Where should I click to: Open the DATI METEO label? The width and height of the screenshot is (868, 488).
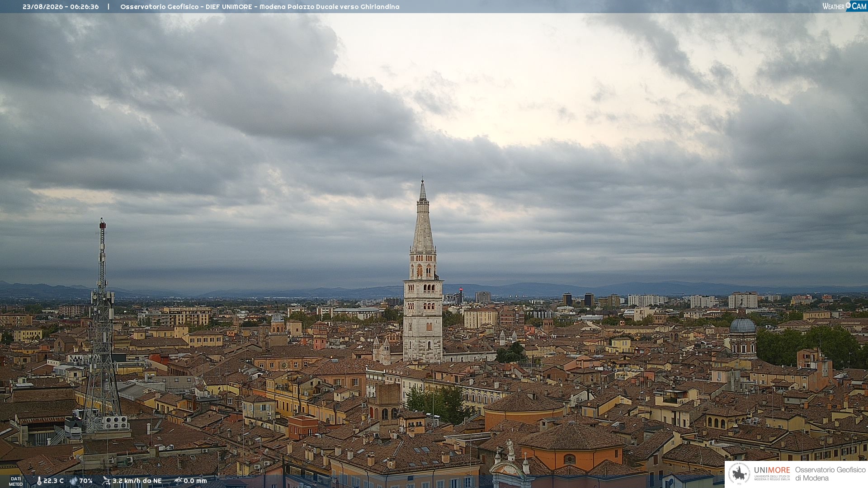click(x=16, y=481)
